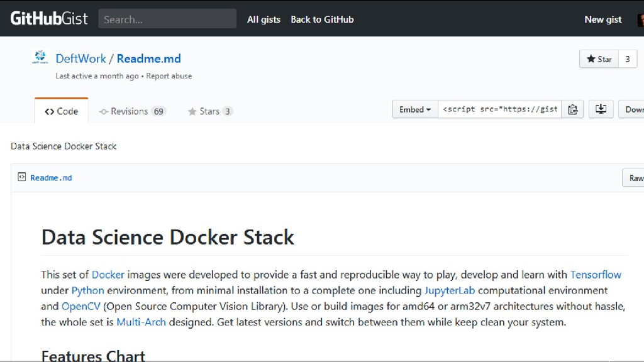Viewport: 644px width, 362px height.
Task: Focus the Search gists field
Action: tap(167, 19)
